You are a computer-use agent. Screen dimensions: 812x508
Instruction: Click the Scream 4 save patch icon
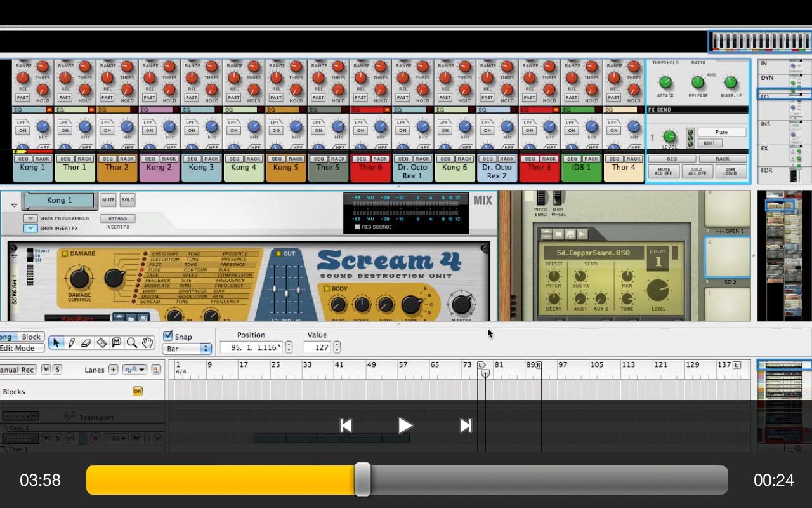pyautogui.click(x=143, y=317)
